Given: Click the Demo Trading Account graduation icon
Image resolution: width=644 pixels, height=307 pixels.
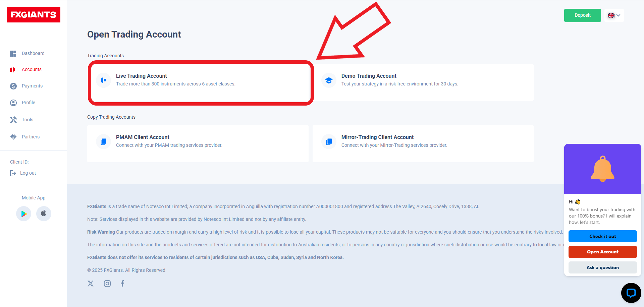Looking at the screenshot, I should 329,80.
